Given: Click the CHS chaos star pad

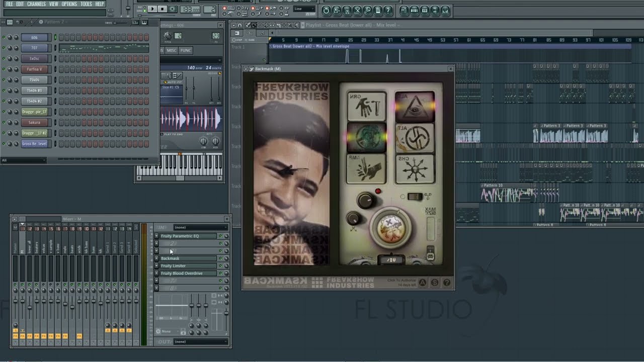Looking at the screenshot, I should click(x=415, y=169).
